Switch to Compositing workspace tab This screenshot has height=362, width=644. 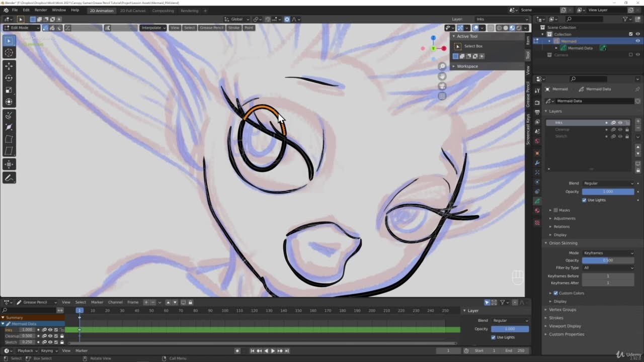(x=163, y=11)
